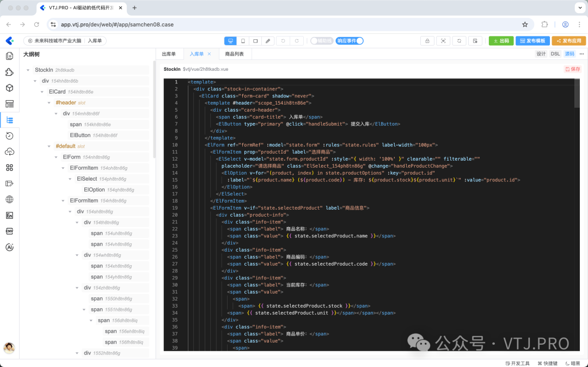Toggle 暗黑 dark mode in status bar
Viewport: 588px width, 367px height.
coord(573,363)
